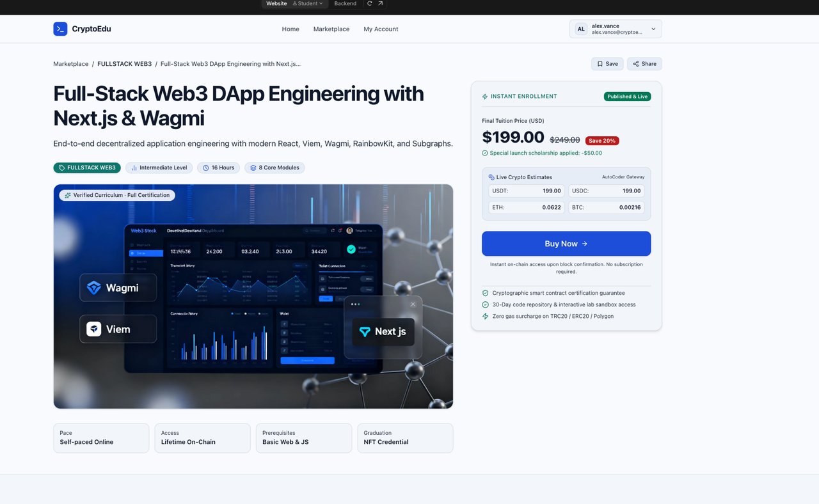Click the check circle icon beside scholarship applied
Image resolution: width=819 pixels, height=504 pixels.
pyautogui.click(x=485, y=153)
